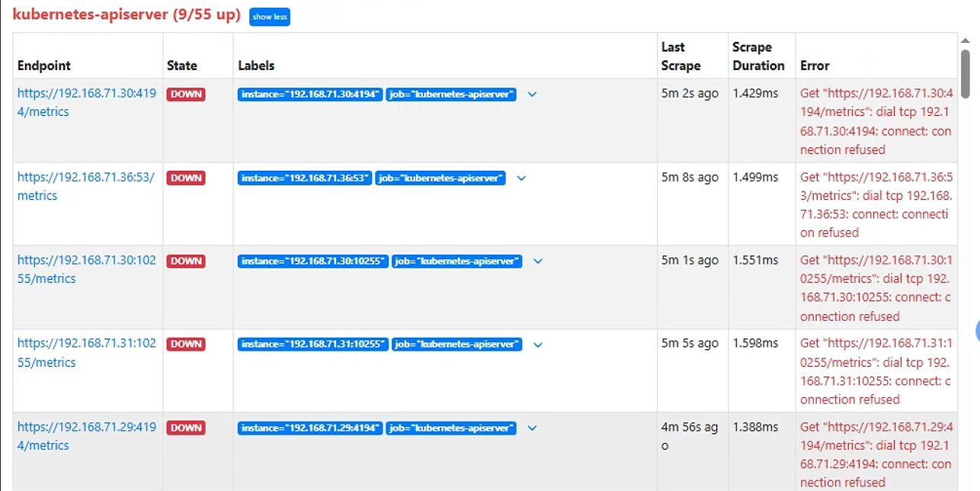Click the DOWN badge for 192.168.71.31:10255
The width and height of the screenshot is (980, 491).
coord(186,344)
